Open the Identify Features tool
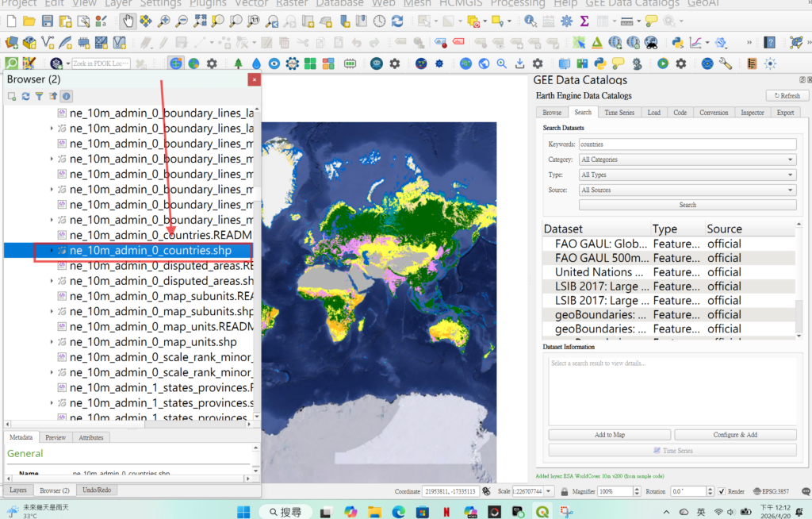The width and height of the screenshot is (812, 519). pos(529,21)
